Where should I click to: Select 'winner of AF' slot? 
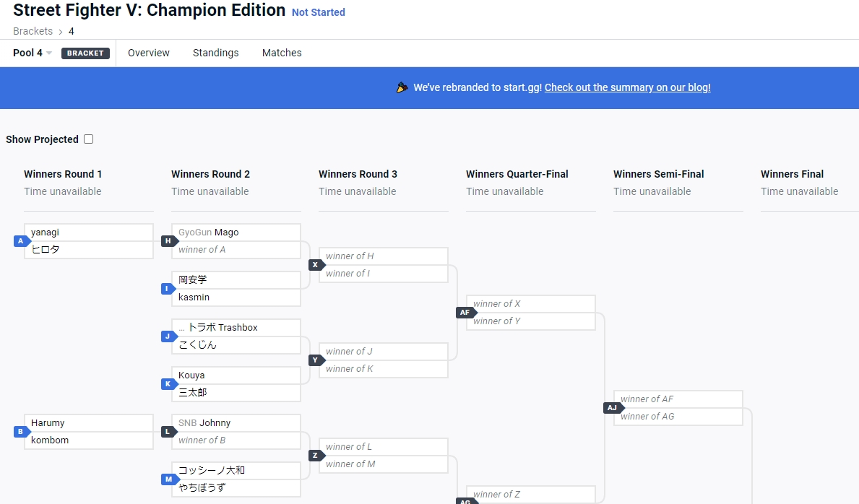[678, 399]
